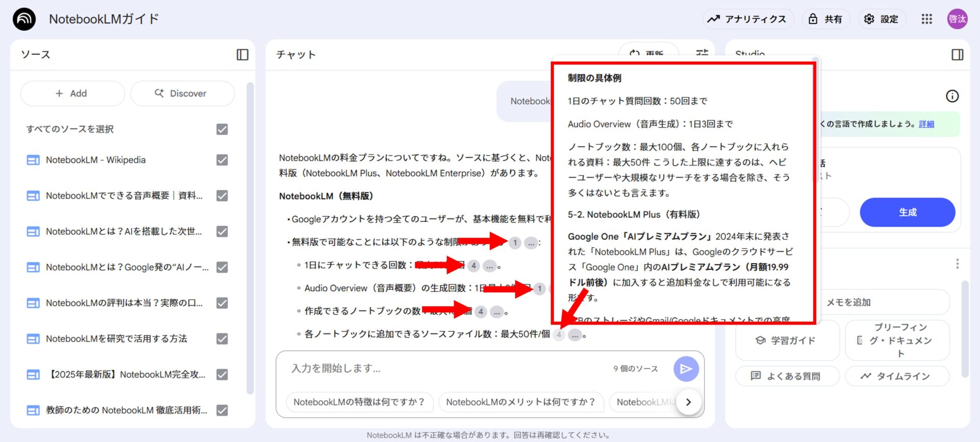
Task: Click the blue 生成 generate button
Action: [908, 212]
